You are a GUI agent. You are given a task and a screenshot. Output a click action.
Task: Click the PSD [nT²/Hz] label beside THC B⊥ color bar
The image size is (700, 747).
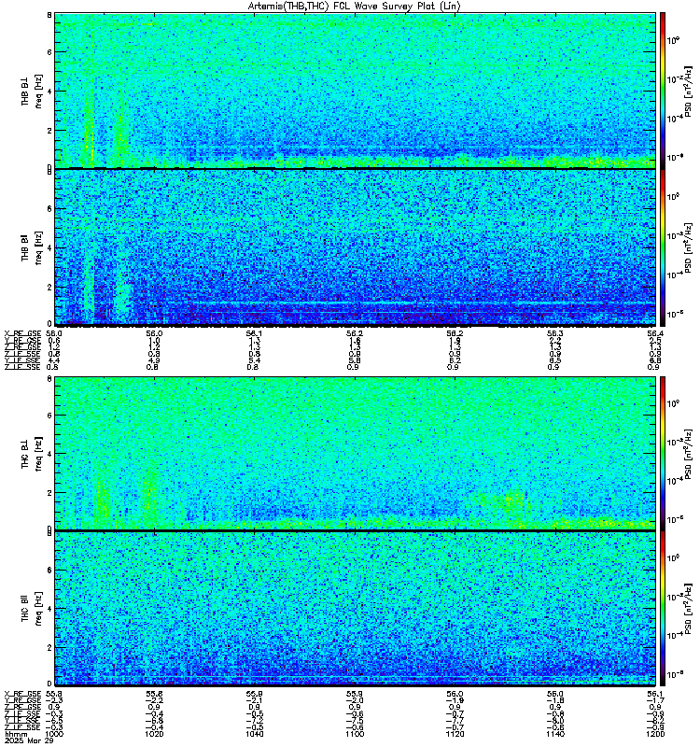click(x=689, y=453)
